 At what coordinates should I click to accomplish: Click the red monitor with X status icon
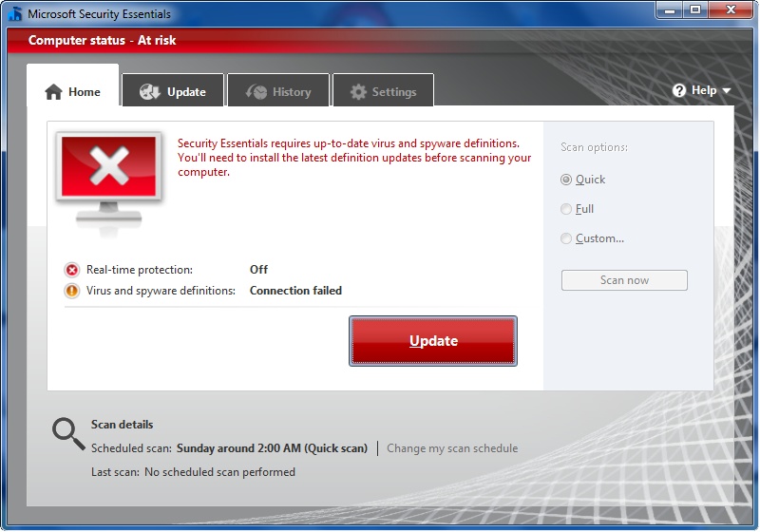pyautogui.click(x=108, y=184)
